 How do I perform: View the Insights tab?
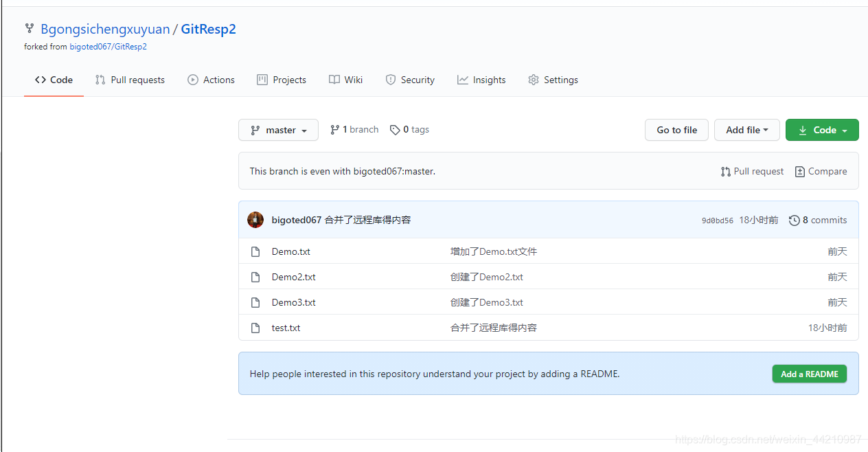pos(481,80)
